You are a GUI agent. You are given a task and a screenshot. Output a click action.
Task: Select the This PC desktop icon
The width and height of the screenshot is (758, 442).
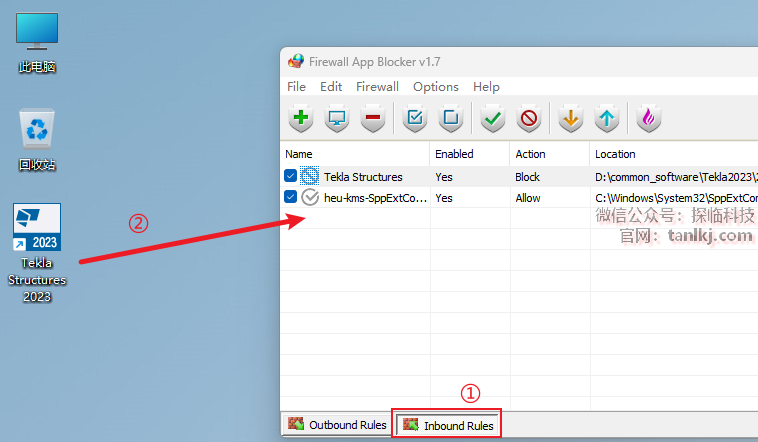point(37,43)
